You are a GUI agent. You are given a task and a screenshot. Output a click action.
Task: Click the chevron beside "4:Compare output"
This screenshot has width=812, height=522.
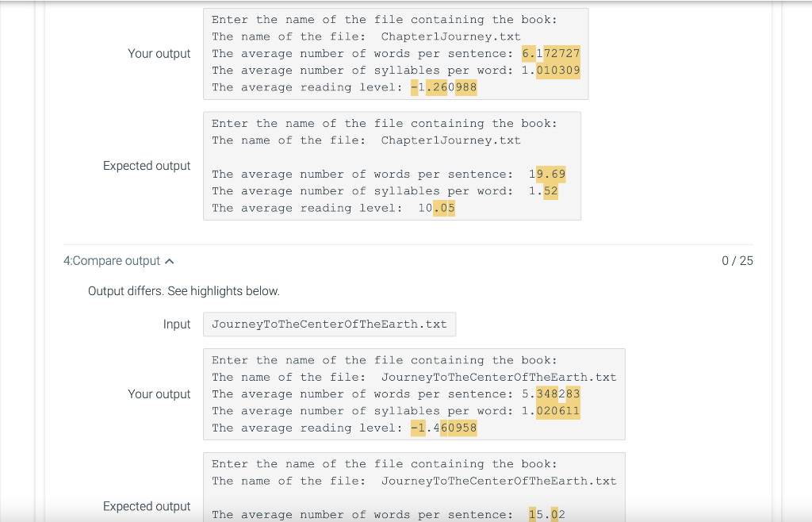coord(170,260)
